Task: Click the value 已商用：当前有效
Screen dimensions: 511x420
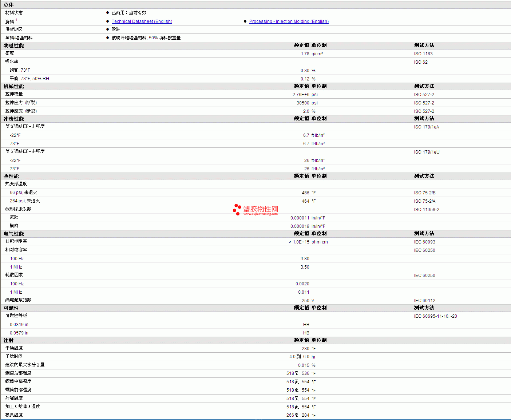Action: click(129, 13)
